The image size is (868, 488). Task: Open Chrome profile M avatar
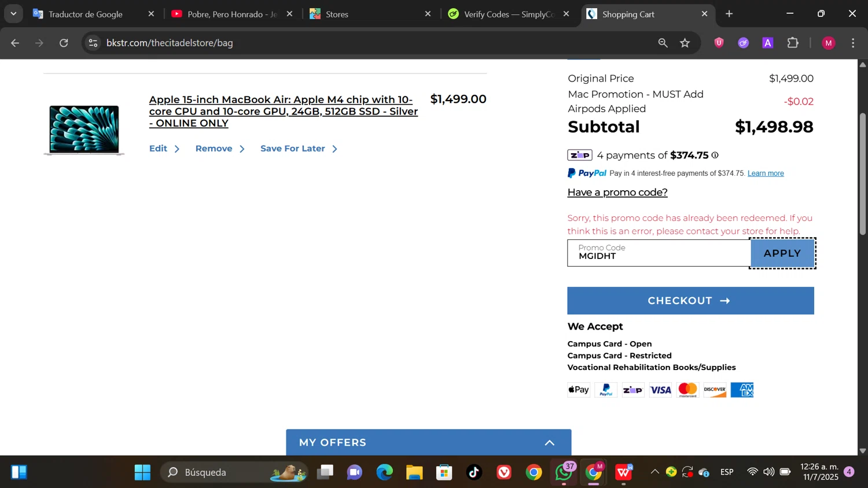[829, 43]
